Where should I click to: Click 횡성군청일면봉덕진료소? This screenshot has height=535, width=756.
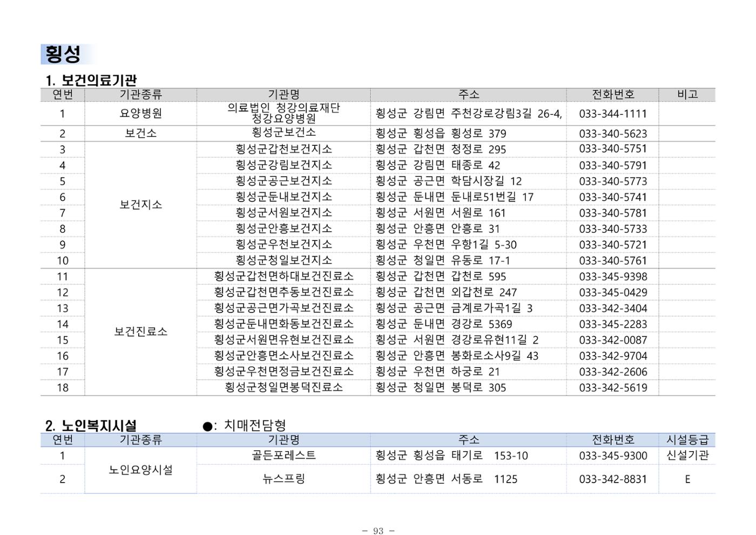283,387
